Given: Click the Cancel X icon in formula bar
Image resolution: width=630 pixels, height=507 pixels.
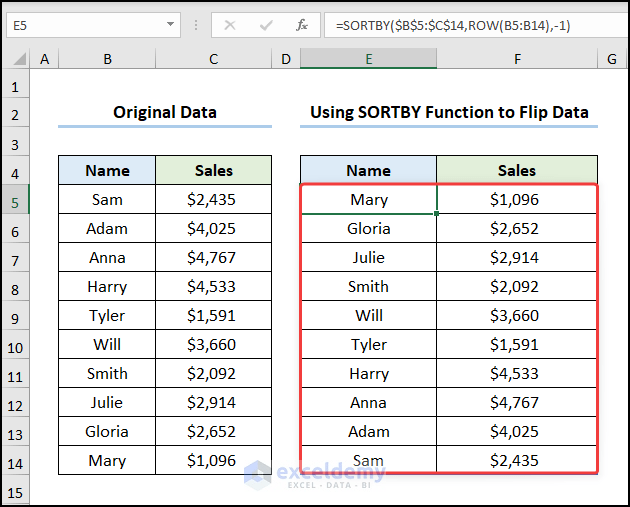Looking at the screenshot, I should [230, 25].
